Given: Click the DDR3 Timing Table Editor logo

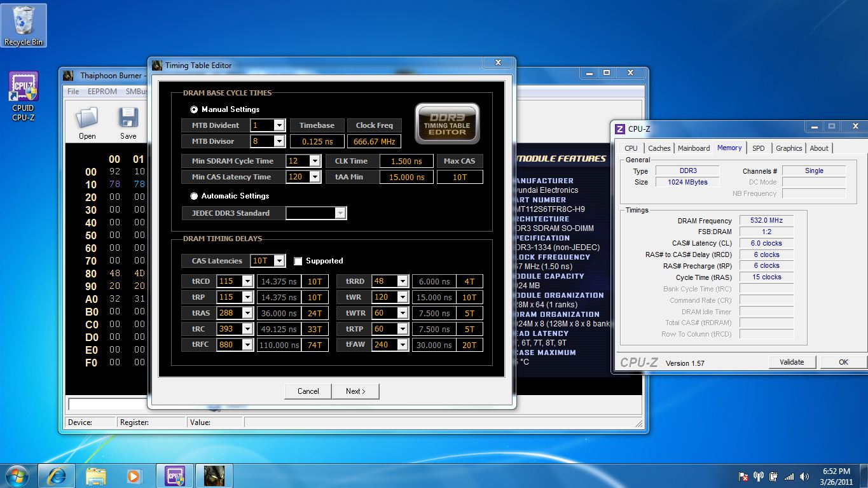Looking at the screenshot, I should [x=448, y=123].
